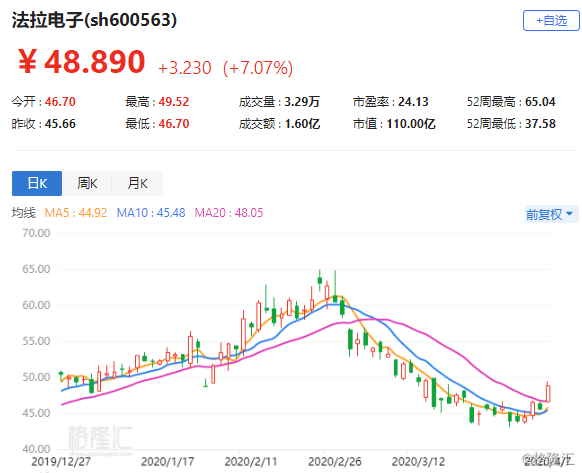
Task: Click the 市值 110.00亿 market cap value
Action: 394,124
